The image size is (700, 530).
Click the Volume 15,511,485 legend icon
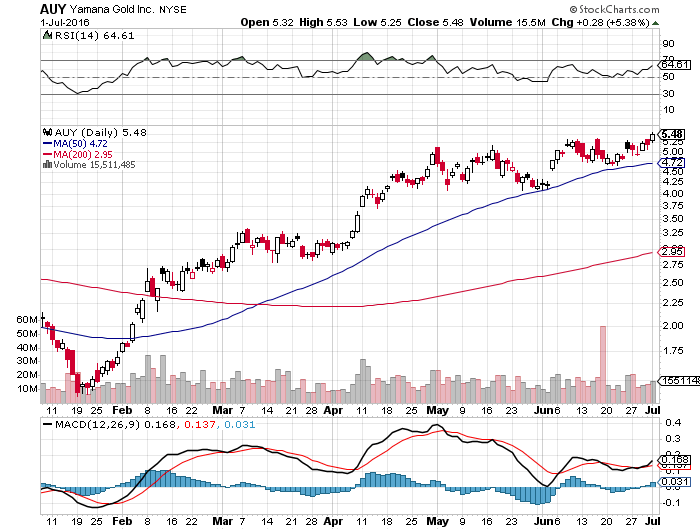(x=47, y=164)
